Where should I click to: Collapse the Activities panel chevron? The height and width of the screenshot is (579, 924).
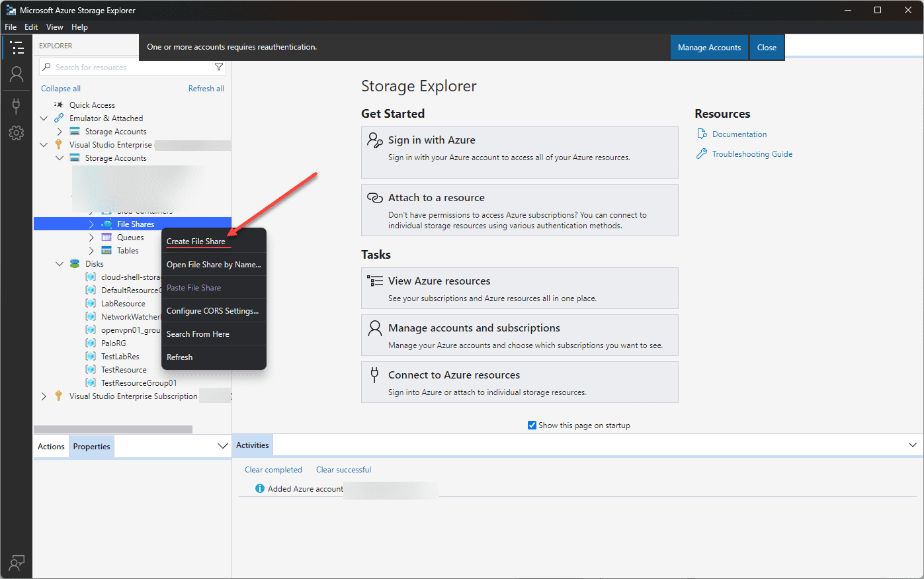(x=913, y=445)
